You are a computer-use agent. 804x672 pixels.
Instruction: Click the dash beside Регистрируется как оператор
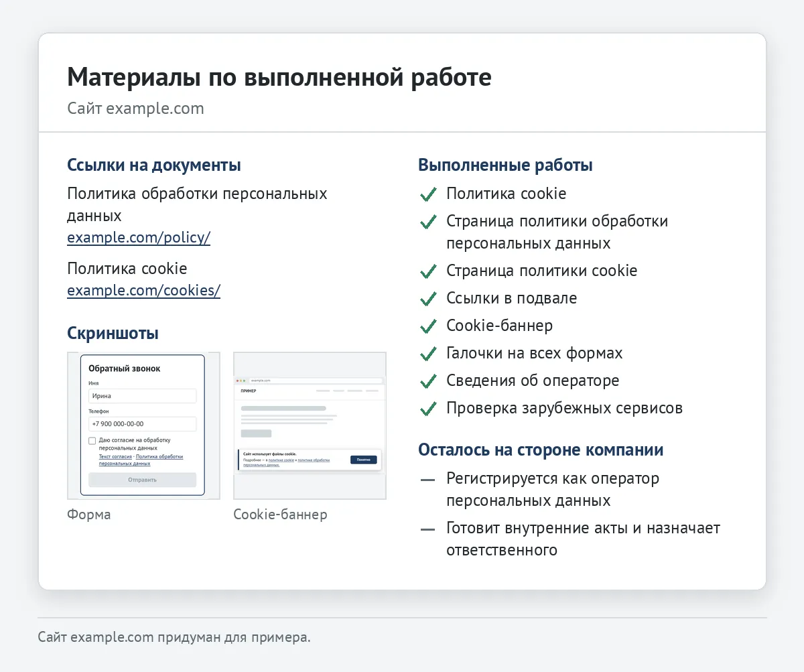(427, 480)
